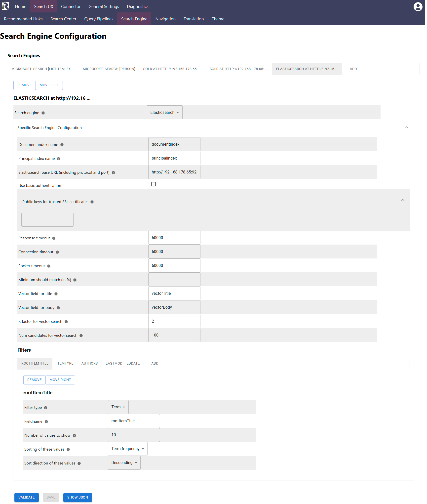Open the Filter type Term dropdown
This screenshot has height=504, width=427.
click(x=118, y=407)
